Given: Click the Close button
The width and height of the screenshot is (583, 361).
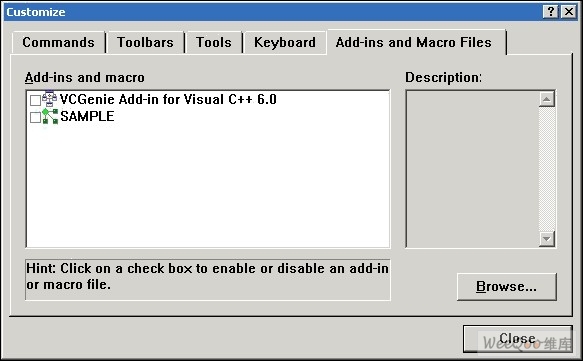Looking at the screenshot, I should (x=518, y=339).
